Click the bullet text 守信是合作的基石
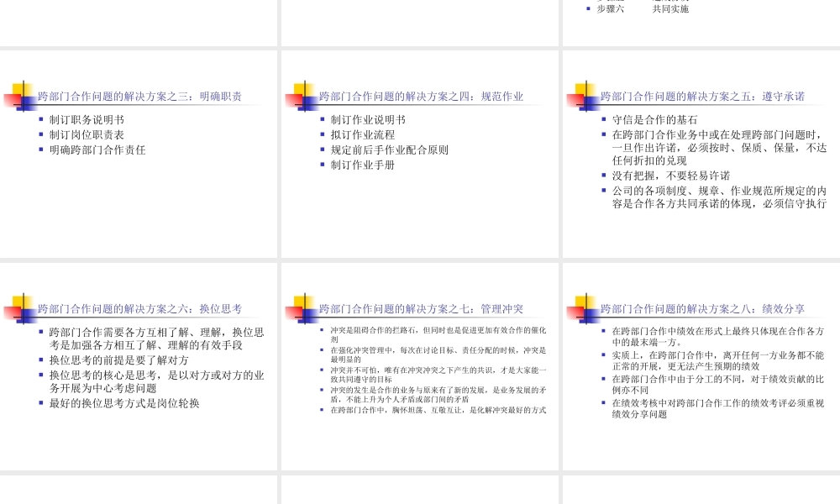 tap(654, 120)
